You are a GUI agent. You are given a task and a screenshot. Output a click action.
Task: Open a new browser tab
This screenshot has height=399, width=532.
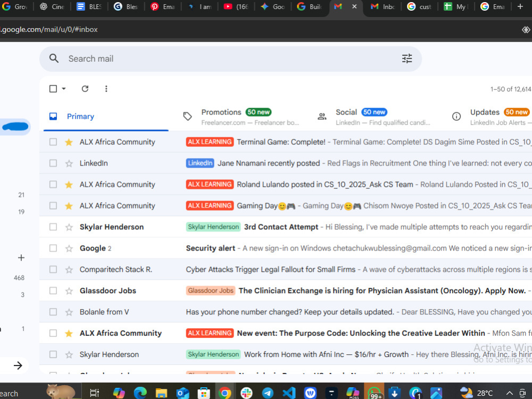coord(520,6)
